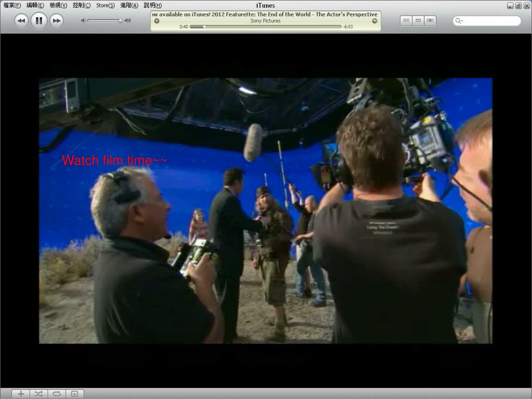Image resolution: width=532 pixels, height=399 pixels.
Task: Pause playback with the pause button
Action: coord(39,21)
